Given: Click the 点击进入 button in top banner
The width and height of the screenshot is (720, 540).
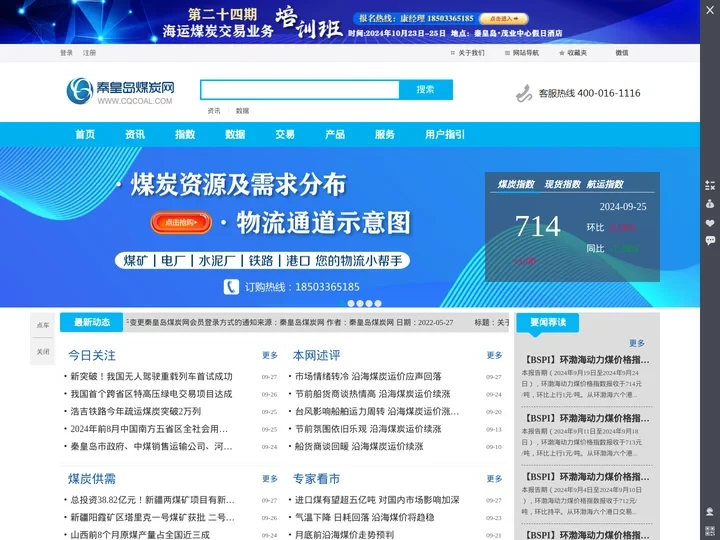Looking at the screenshot, I should [504, 18].
